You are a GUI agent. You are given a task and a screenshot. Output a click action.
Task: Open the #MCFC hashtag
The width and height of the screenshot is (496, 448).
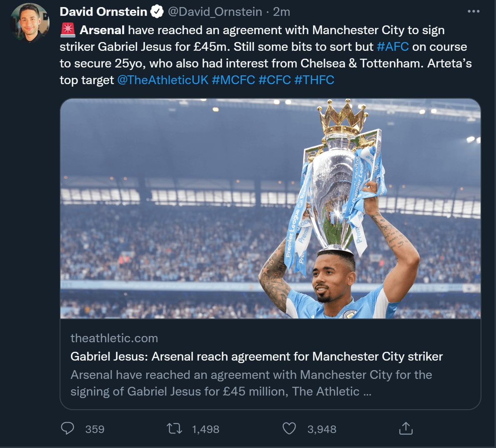[x=233, y=80]
